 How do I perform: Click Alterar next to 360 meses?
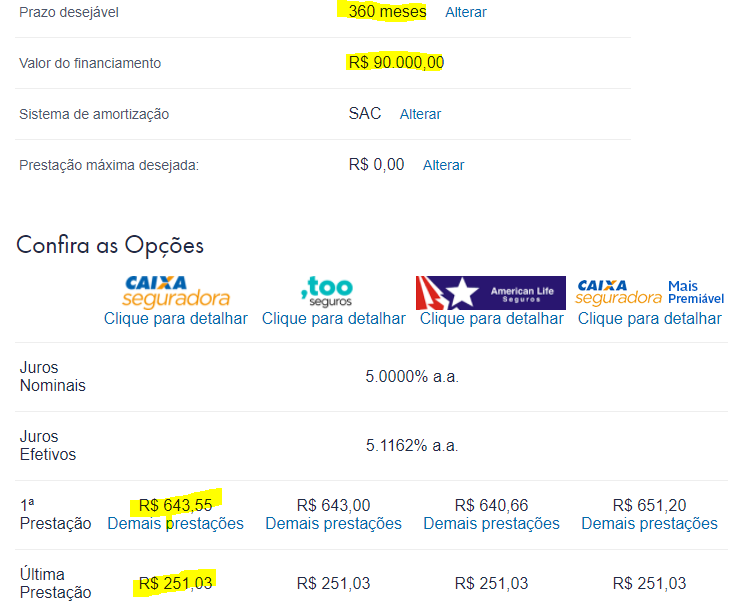point(466,12)
